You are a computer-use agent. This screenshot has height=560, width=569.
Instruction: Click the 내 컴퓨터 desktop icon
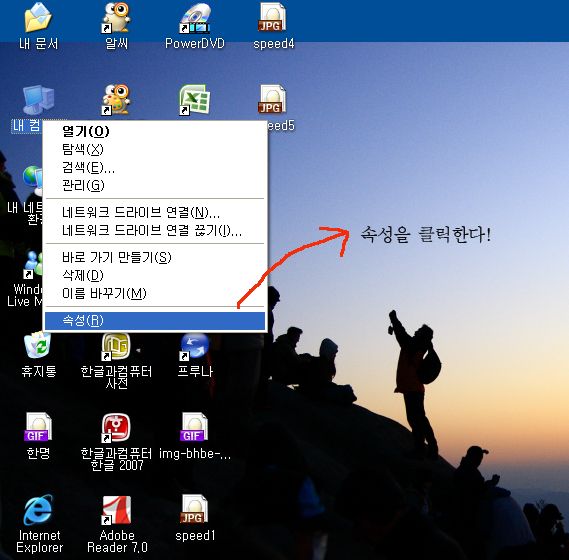click(x=38, y=99)
